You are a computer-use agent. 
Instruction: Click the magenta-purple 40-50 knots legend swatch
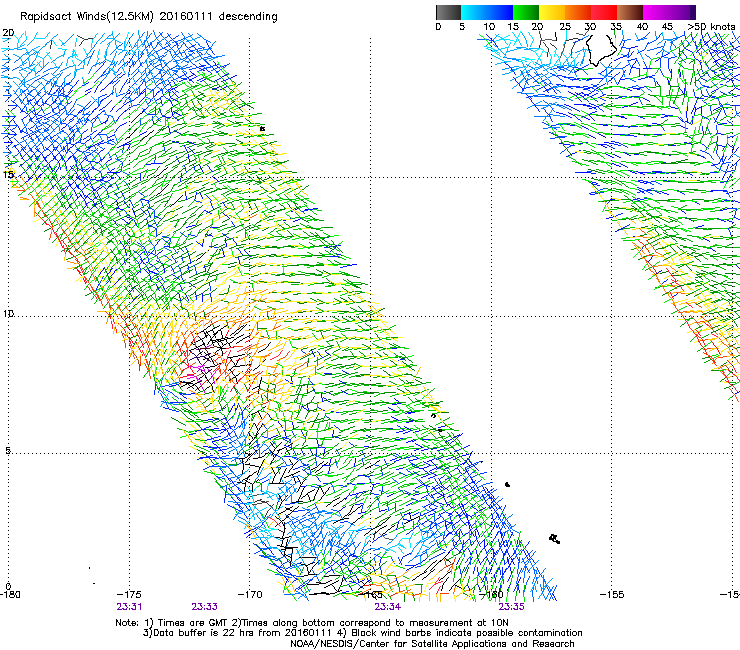point(669,12)
